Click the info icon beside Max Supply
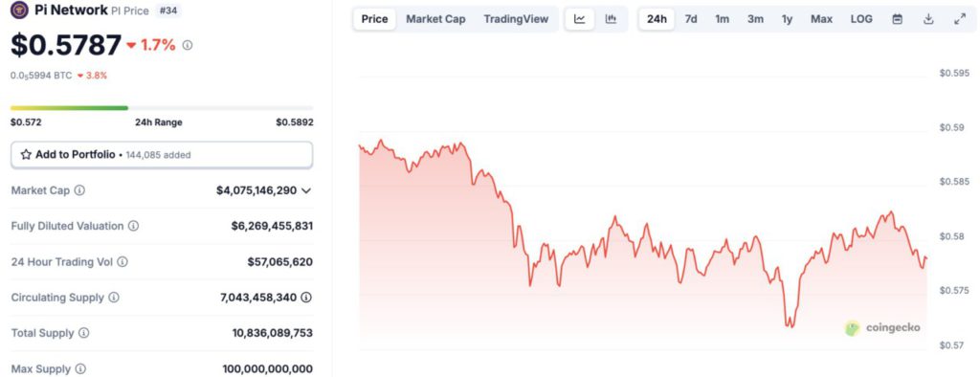The image size is (980, 377). click(x=80, y=369)
